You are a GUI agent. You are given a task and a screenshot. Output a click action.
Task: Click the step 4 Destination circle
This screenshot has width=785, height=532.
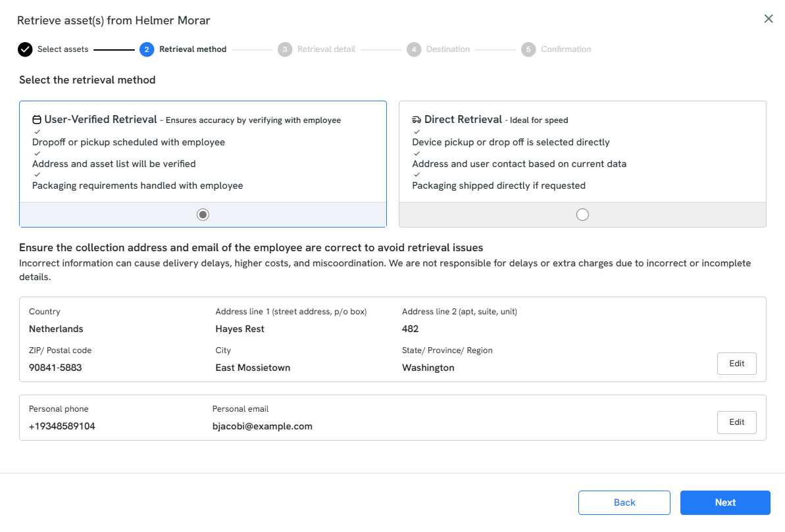[x=414, y=49]
